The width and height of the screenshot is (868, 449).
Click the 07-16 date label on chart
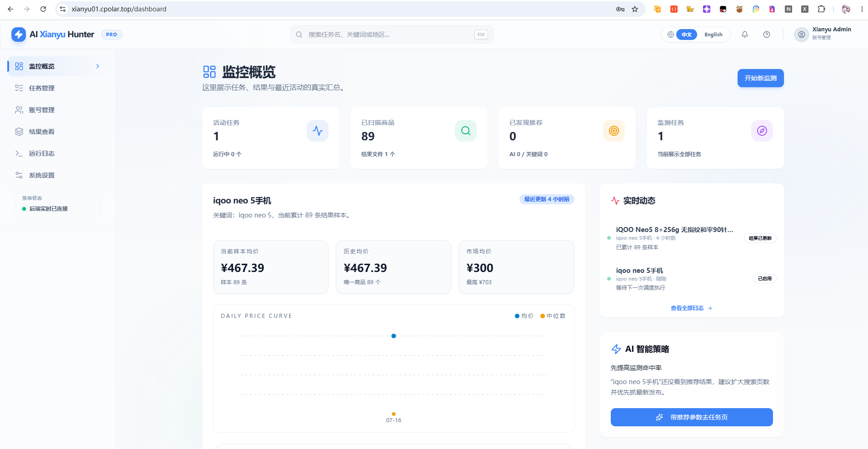click(x=394, y=420)
